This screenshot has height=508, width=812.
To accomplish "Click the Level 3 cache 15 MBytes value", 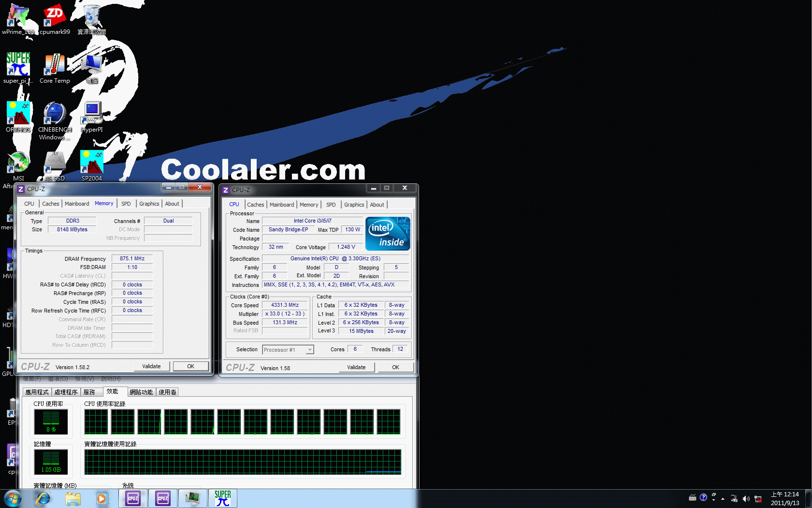I will point(361,331).
